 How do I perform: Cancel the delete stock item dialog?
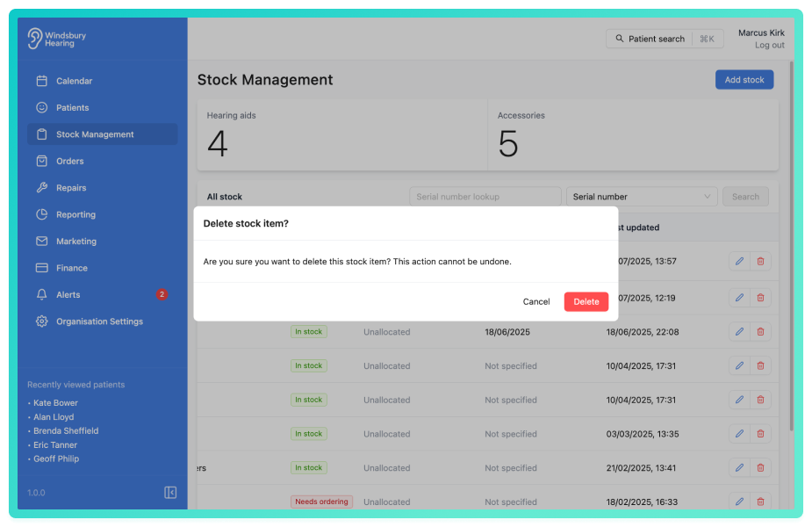[x=536, y=301]
